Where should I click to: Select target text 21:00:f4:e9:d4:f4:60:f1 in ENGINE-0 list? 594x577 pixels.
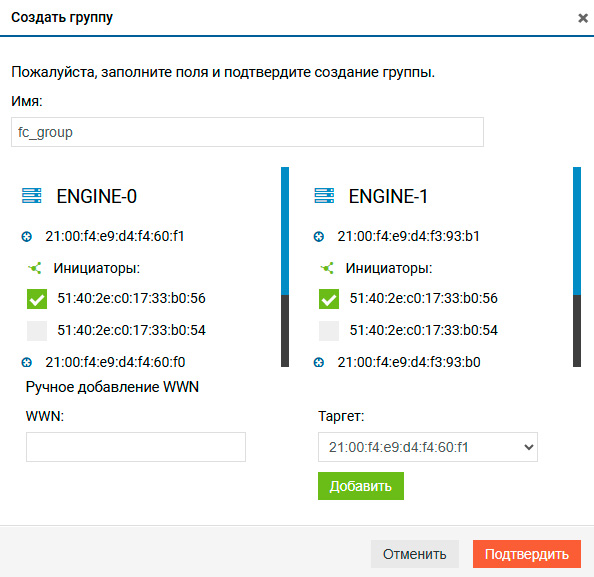click(115, 236)
